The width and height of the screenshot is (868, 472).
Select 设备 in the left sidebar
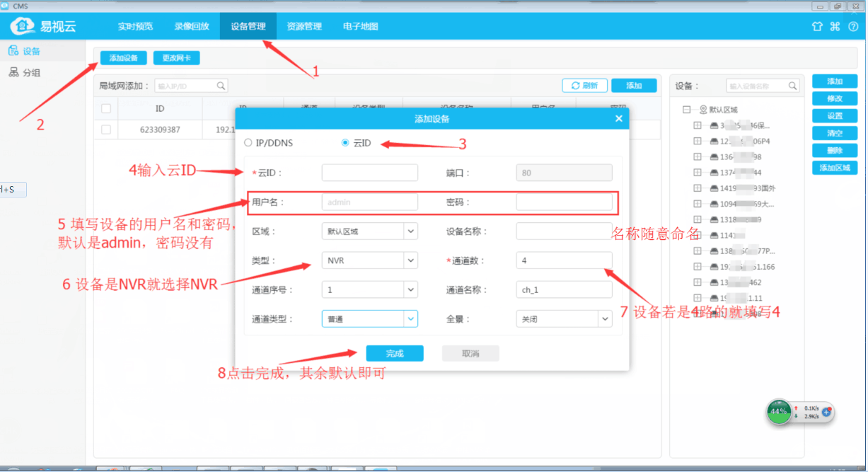coord(25,51)
